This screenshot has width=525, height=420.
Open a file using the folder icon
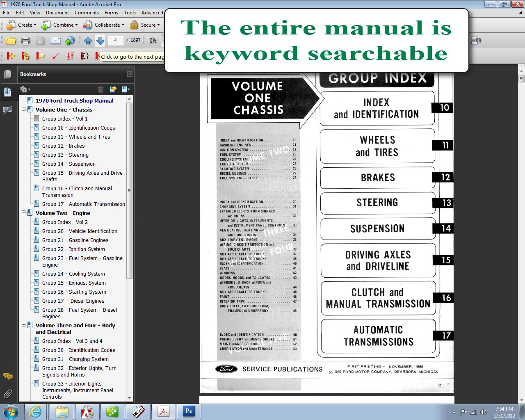[x=11, y=41]
